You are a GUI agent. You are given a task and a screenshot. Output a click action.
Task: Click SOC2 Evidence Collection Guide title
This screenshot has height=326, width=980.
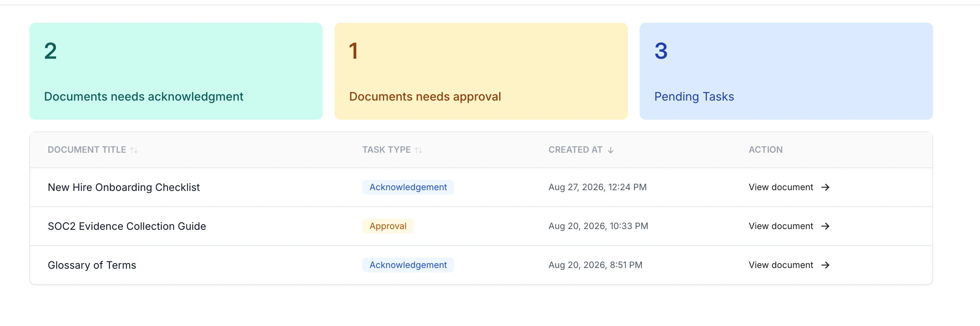click(127, 226)
